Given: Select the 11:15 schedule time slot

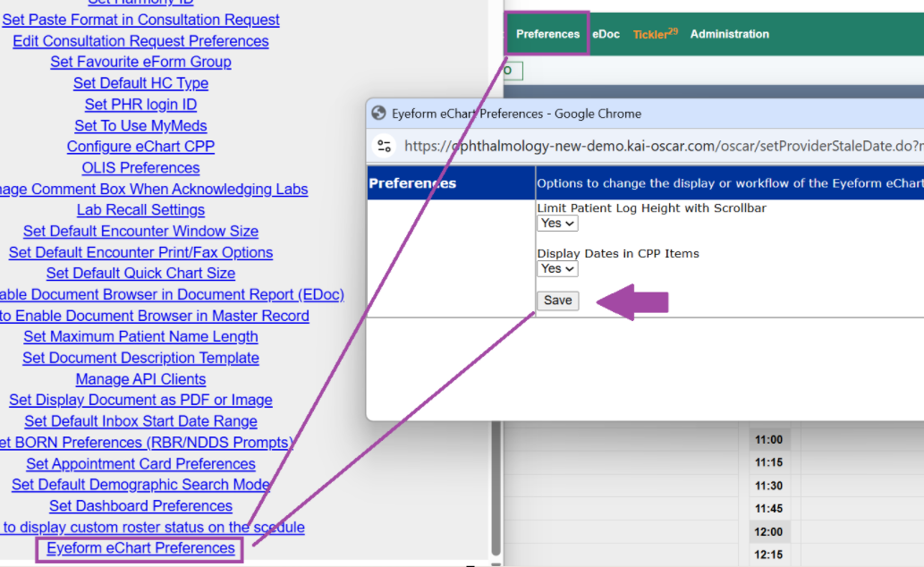Looking at the screenshot, I should pyautogui.click(x=768, y=462).
